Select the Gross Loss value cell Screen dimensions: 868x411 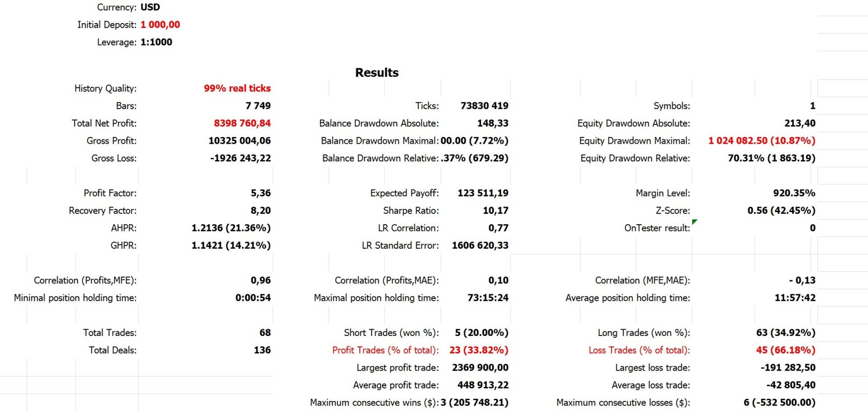pyautogui.click(x=240, y=158)
